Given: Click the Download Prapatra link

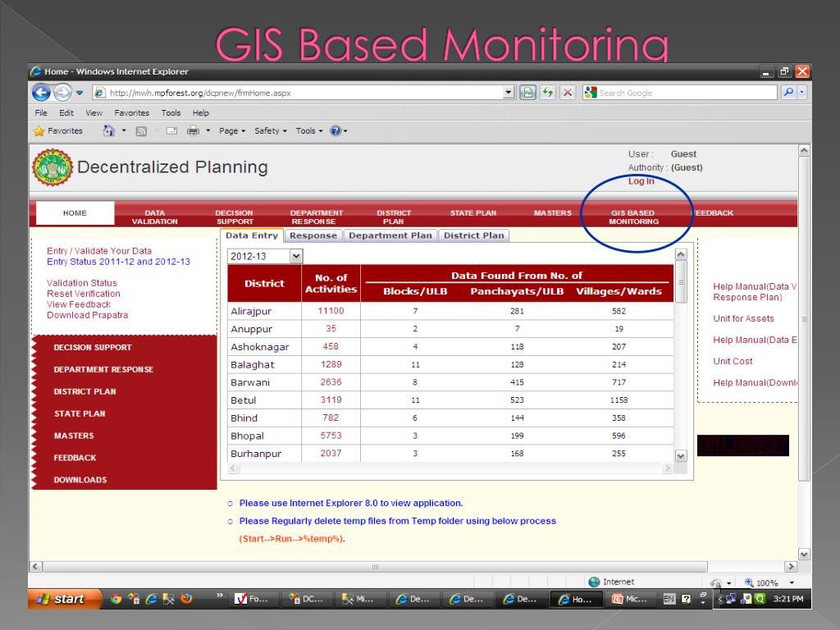Looking at the screenshot, I should point(87,315).
